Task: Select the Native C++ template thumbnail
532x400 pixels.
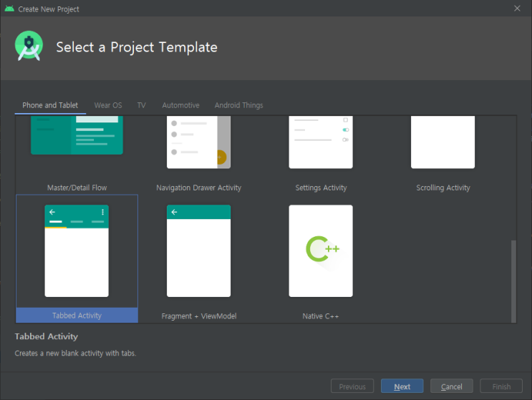Action: (x=321, y=251)
